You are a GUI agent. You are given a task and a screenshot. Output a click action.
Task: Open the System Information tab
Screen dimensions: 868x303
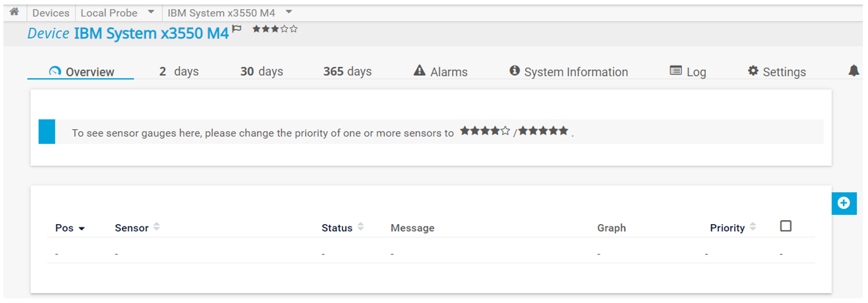pyautogui.click(x=568, y=72)
